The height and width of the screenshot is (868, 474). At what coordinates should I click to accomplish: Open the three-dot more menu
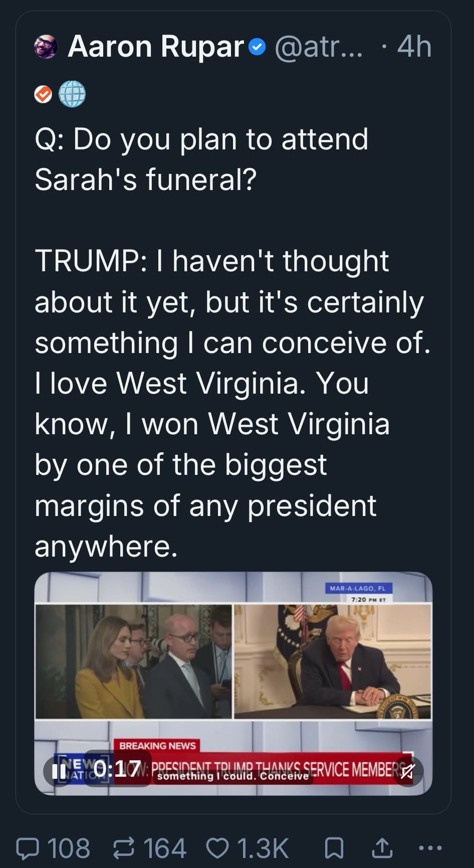click(430, 848)
